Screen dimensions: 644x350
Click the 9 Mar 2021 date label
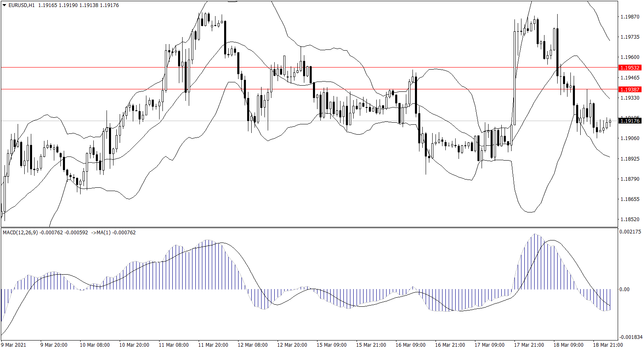14,345
